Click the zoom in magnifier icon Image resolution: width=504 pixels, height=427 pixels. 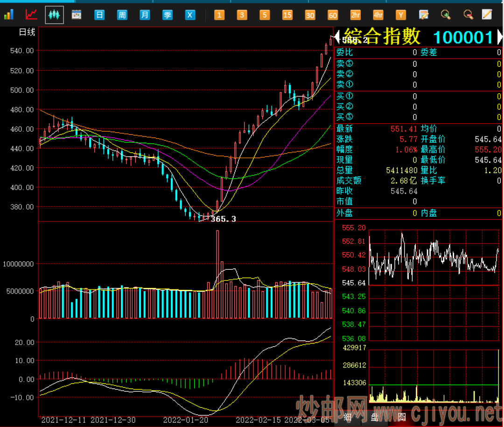(x=446, y=15)
